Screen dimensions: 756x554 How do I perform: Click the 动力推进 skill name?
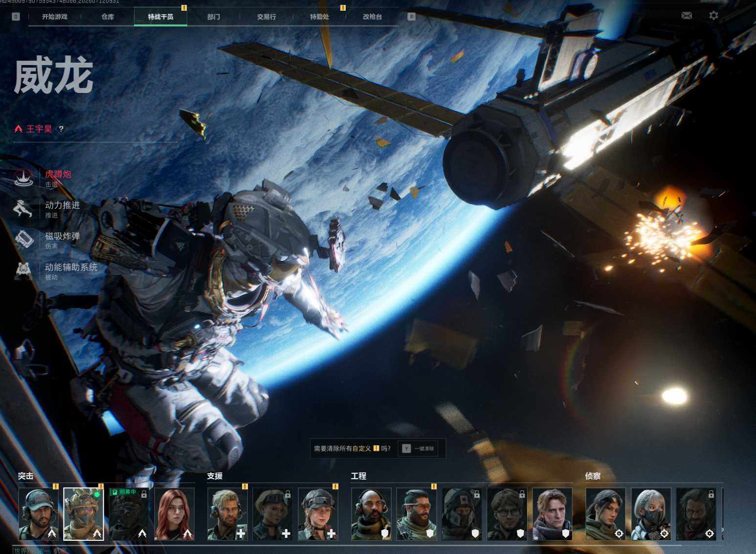coord(63,205)
